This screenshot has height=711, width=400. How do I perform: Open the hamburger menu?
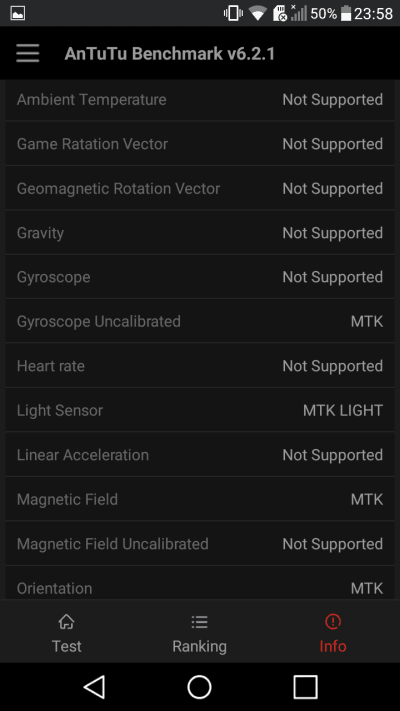click(x=28, y=54)
